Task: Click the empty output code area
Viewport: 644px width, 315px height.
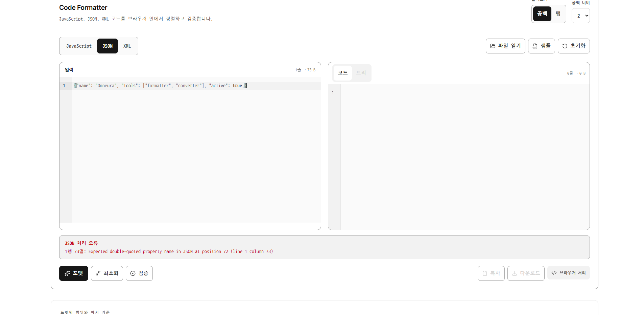Action: click(465, 157)
